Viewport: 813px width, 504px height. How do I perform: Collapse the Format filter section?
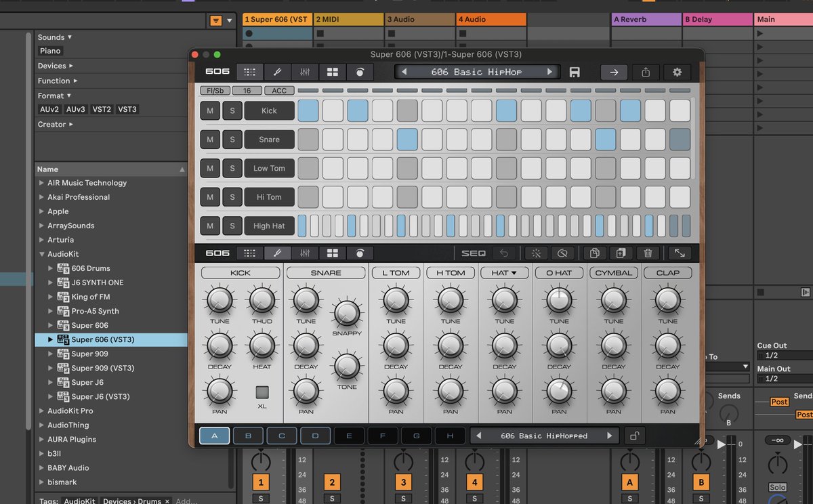[55, 96]
